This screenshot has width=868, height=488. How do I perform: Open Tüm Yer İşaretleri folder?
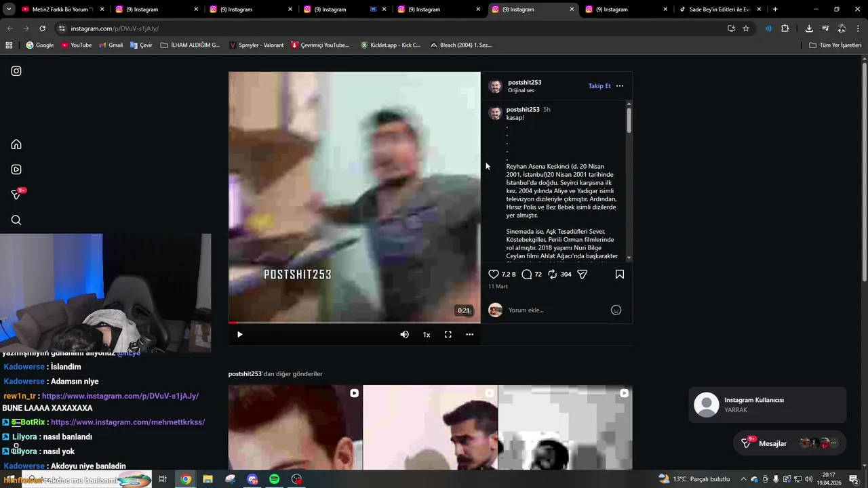point(835,45)
